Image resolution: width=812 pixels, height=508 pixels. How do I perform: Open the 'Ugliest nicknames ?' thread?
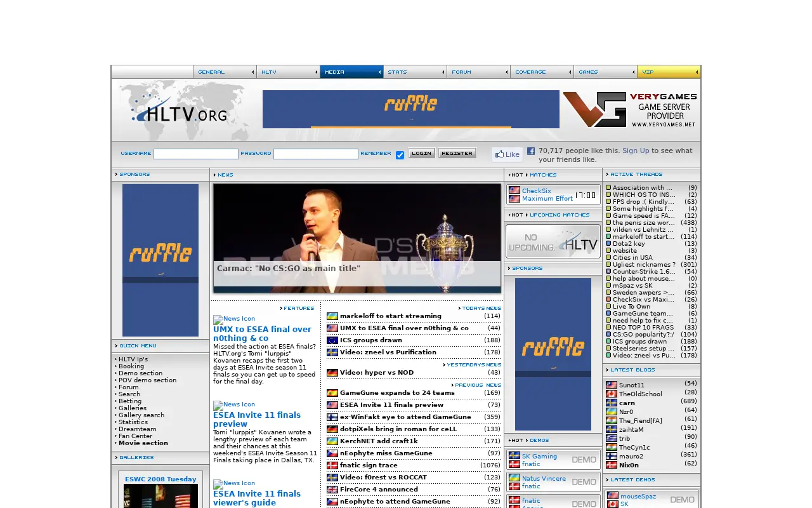coord(644,265)
